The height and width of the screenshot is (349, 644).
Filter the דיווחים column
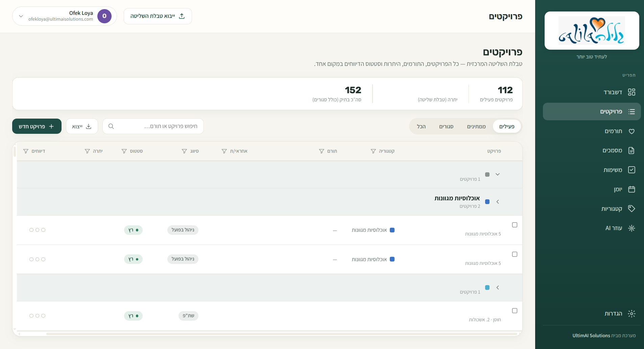(26, 151)
